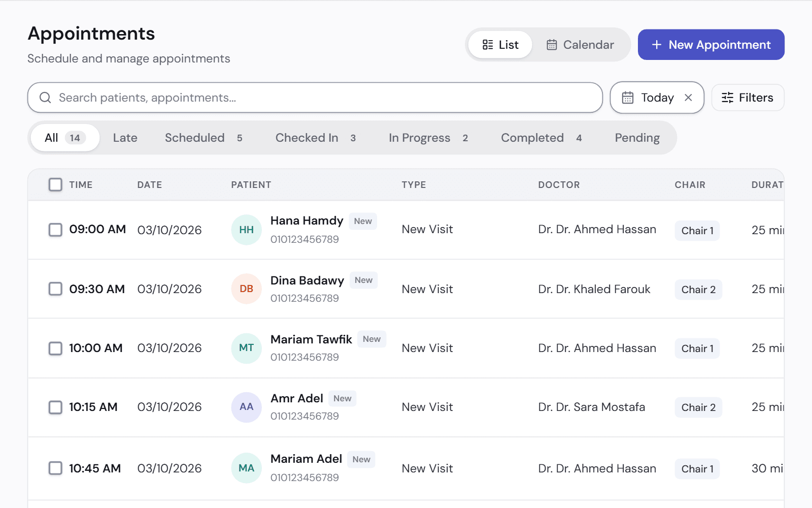812x508 pixels.
Task: Click the plus icon on New Appointment
Action: [x=657, y=45]
